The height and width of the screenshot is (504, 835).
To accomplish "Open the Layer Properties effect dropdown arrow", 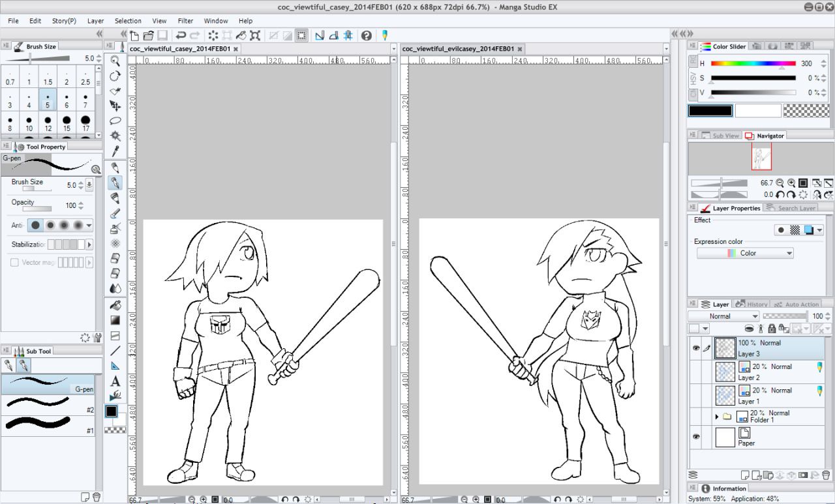I will 819,230.
